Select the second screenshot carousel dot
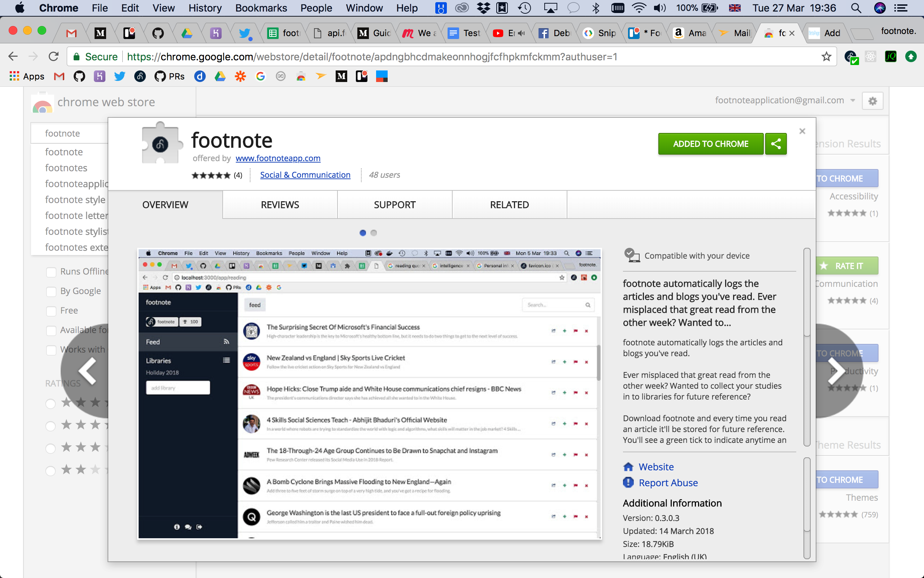 coord(374,233)
